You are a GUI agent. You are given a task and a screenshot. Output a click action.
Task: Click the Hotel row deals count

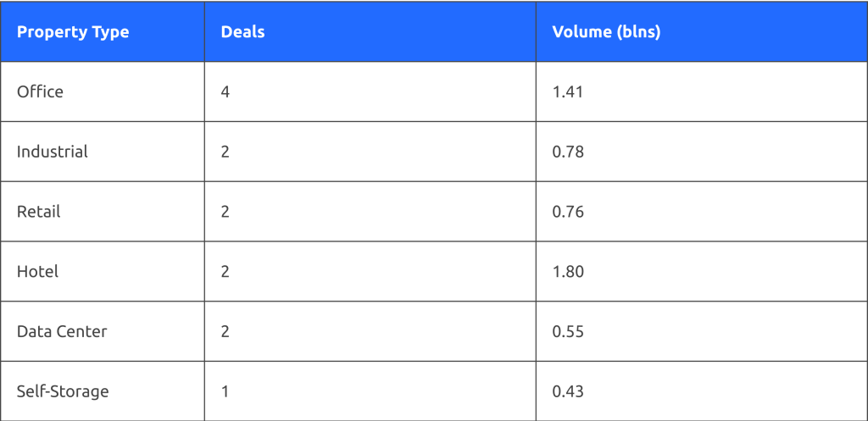225,272
